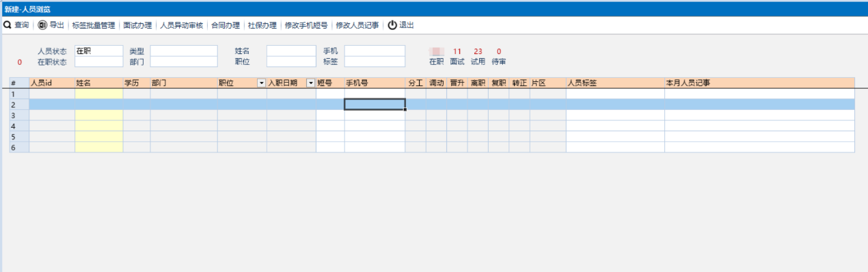
Task: Click the 标签 filter input field
Action: click(x=375, y=62)
